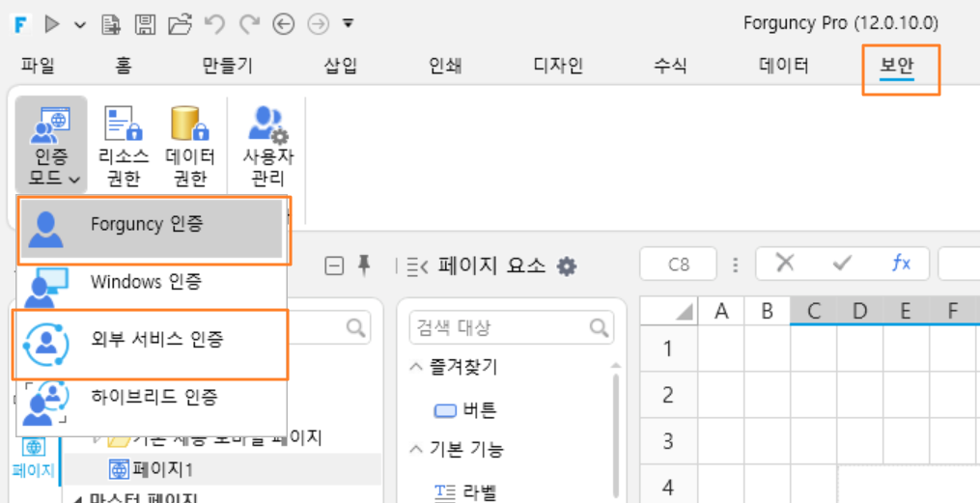Image resolution: width=980 pixels, height=503 pixels.
Task: Select Forguncy 인증 mode
Action: click(x=153, y=229)
